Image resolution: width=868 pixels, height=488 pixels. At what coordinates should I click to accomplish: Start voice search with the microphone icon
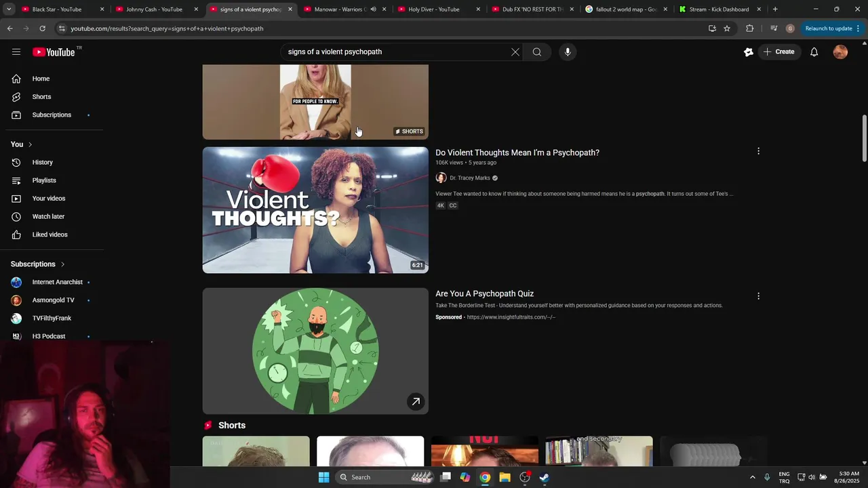[568, 52]
